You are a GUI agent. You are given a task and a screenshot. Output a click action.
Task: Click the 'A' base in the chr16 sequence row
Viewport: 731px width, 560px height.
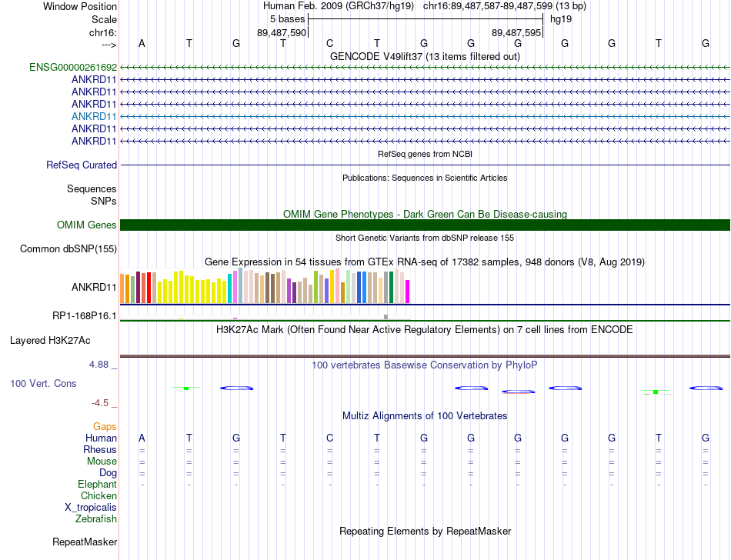pos(142,44)
